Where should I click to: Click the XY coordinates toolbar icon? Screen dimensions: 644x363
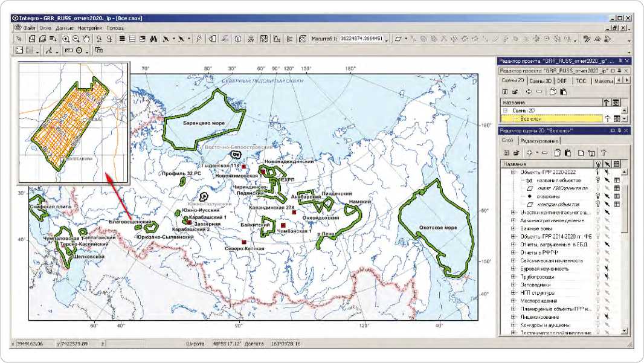pyautogui.click(x=251, y=39)
